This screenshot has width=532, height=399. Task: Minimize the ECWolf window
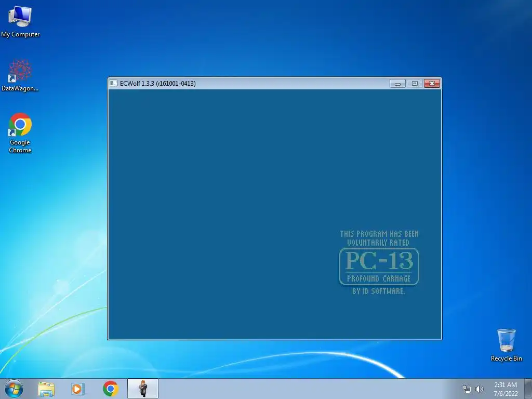(x=397, y=84)
